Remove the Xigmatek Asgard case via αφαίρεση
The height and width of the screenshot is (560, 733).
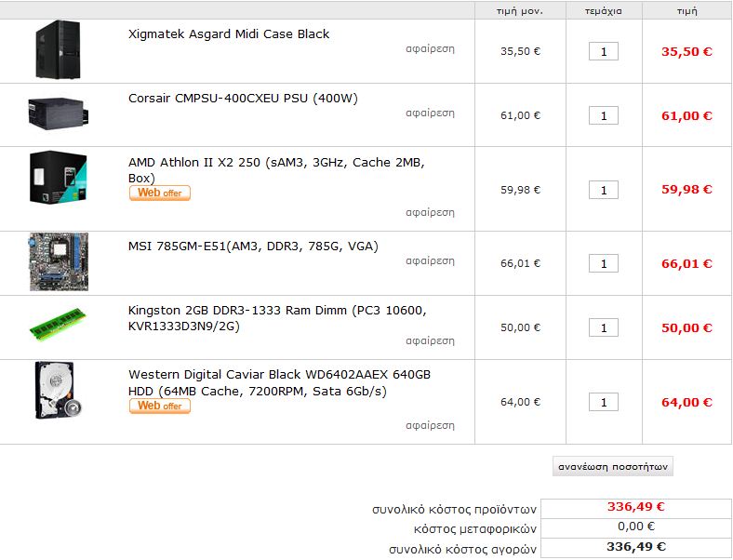(430, 49)
